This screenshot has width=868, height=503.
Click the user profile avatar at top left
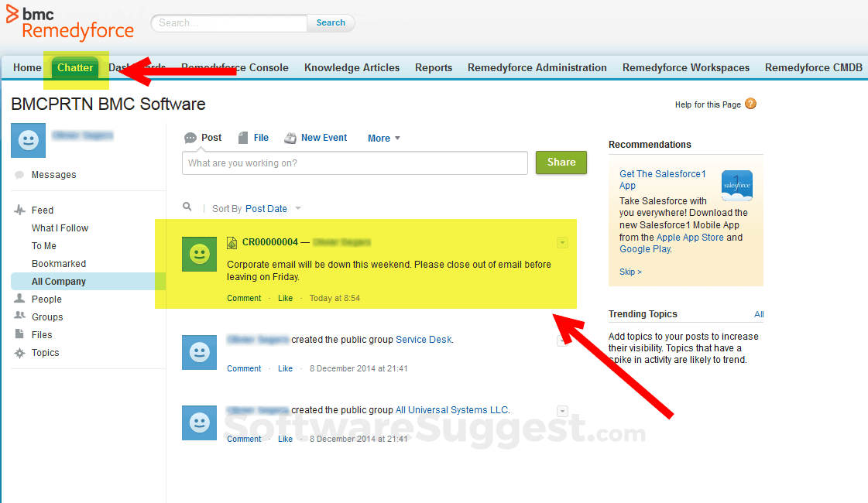tap(28, 141)
